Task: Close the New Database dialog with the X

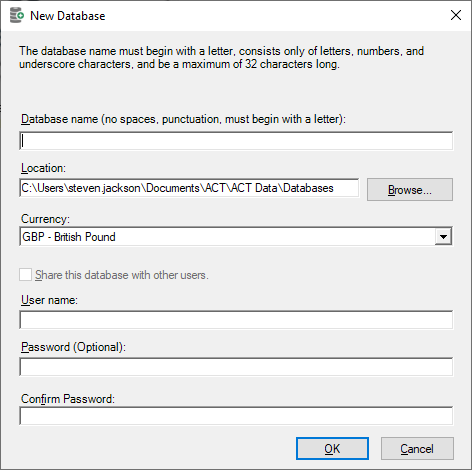Action: pos(456,15)
